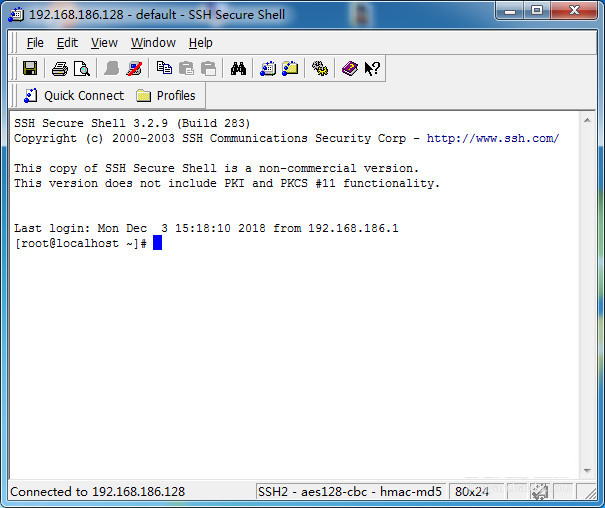This screenshot has height=508, width=605.
Task: Open the Settings gear icon
Action: click(320, 69)
